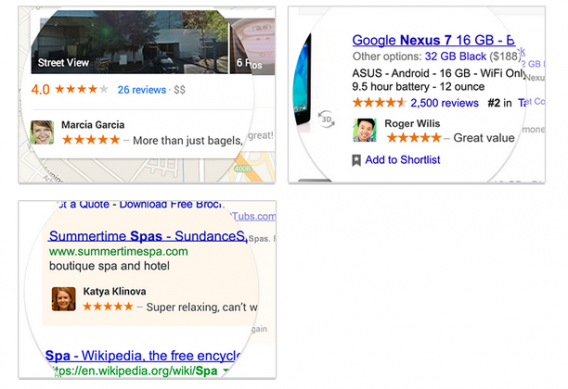Image resolution: width=568 pixels, height=389 pixels.
Task: Open the 26 reviews link
Action: (x=142, y=90)
